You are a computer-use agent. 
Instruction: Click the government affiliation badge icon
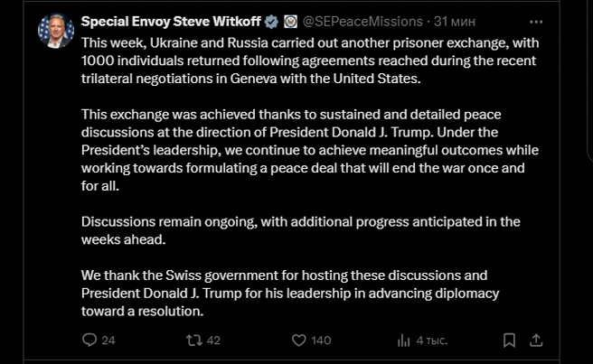click(289, 21)
